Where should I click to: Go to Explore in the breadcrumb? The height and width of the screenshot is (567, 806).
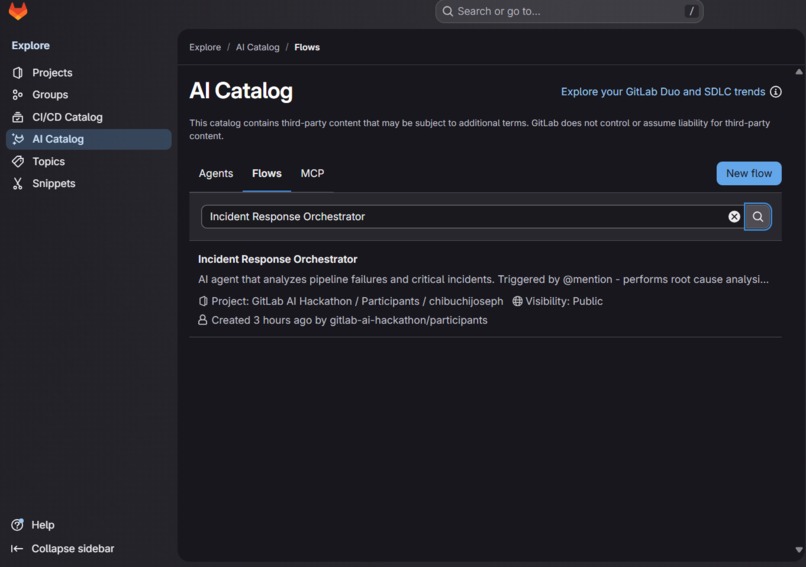pyautogui.click(x=205, y=47)
